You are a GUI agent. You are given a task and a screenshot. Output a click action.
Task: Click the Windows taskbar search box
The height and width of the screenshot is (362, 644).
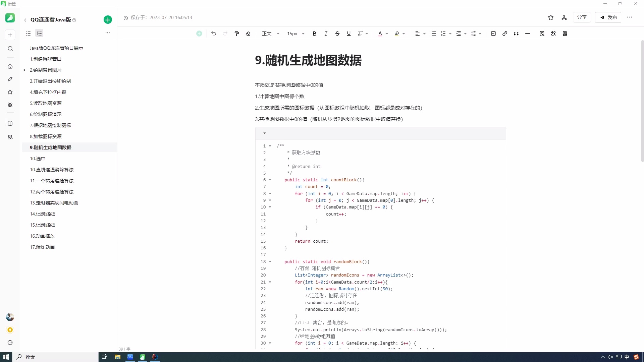pos(55,357)
